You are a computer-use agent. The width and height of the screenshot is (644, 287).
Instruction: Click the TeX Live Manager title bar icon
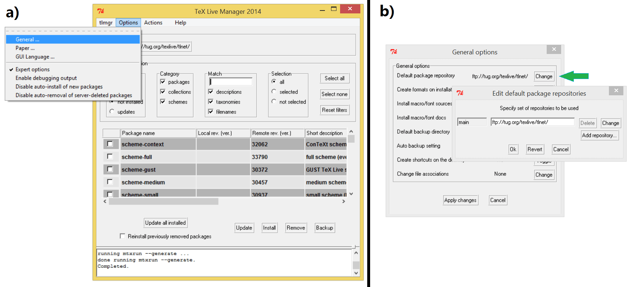click(101, 11)
